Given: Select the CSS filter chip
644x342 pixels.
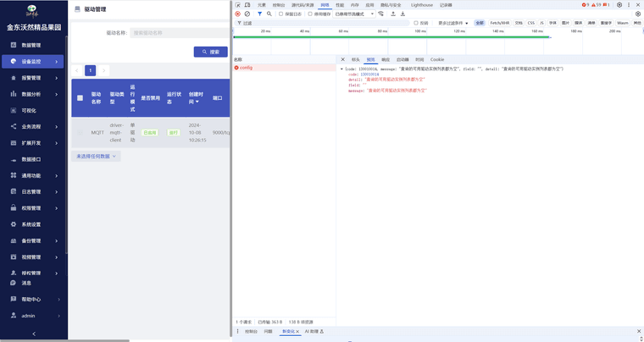Looking at the screenshot, I should pyautogui.click(x=531, y=24).
